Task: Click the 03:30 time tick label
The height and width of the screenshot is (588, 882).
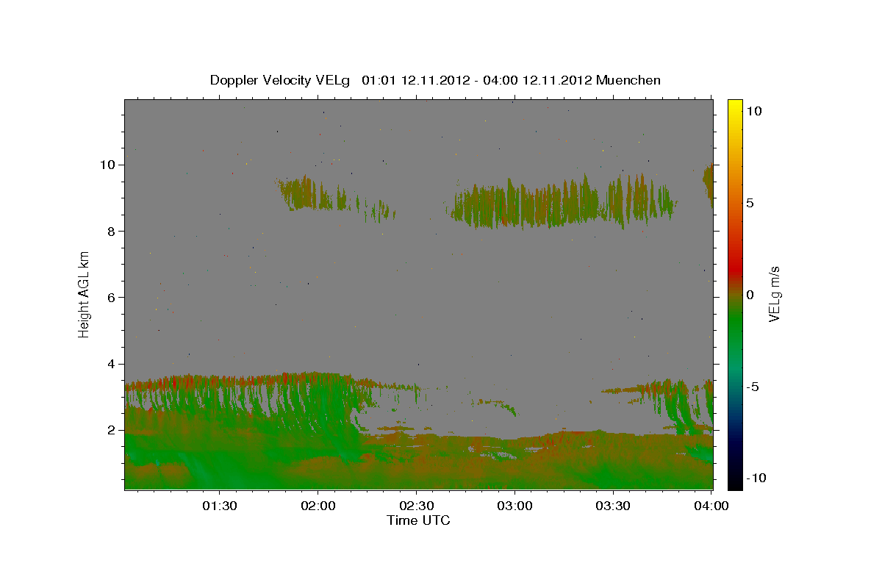Action: tap(612, 506)
